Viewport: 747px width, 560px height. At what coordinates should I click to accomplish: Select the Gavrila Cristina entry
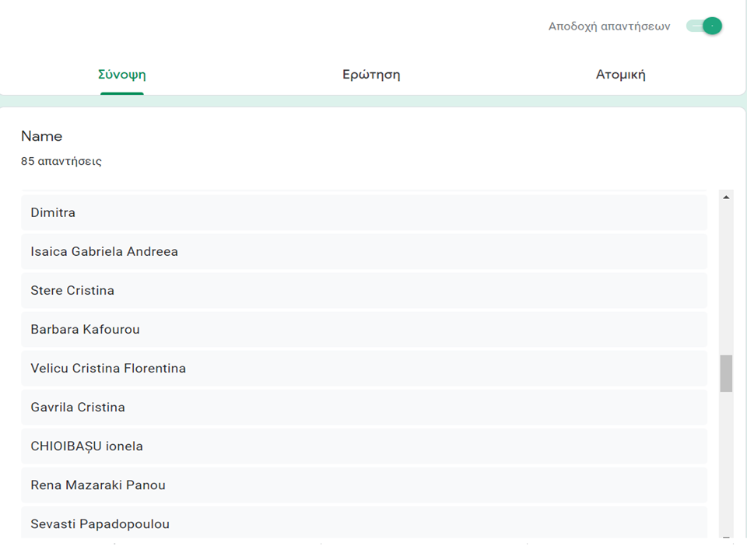point(364,407)
